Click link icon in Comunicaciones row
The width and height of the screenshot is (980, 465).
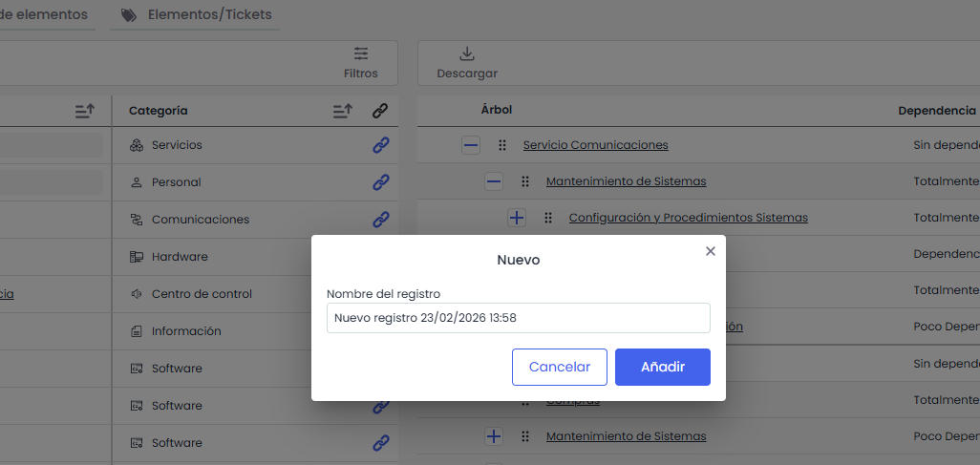380,219
